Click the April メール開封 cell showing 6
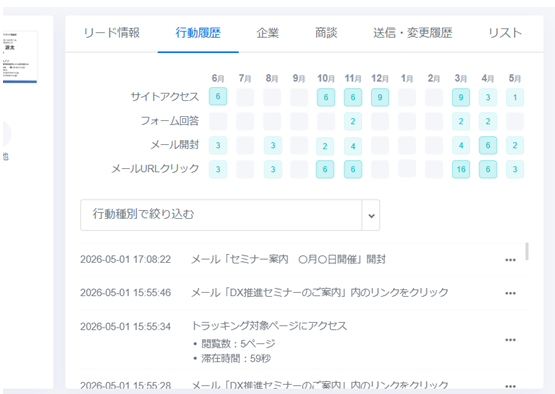Viewport: 555px width, 394px height. 488,145
